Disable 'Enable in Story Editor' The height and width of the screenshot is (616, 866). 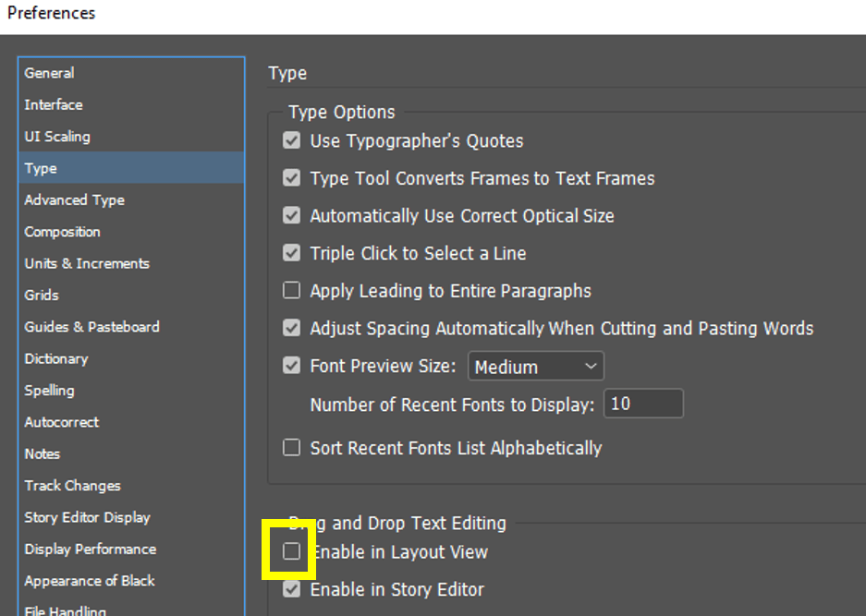(291, 589)
